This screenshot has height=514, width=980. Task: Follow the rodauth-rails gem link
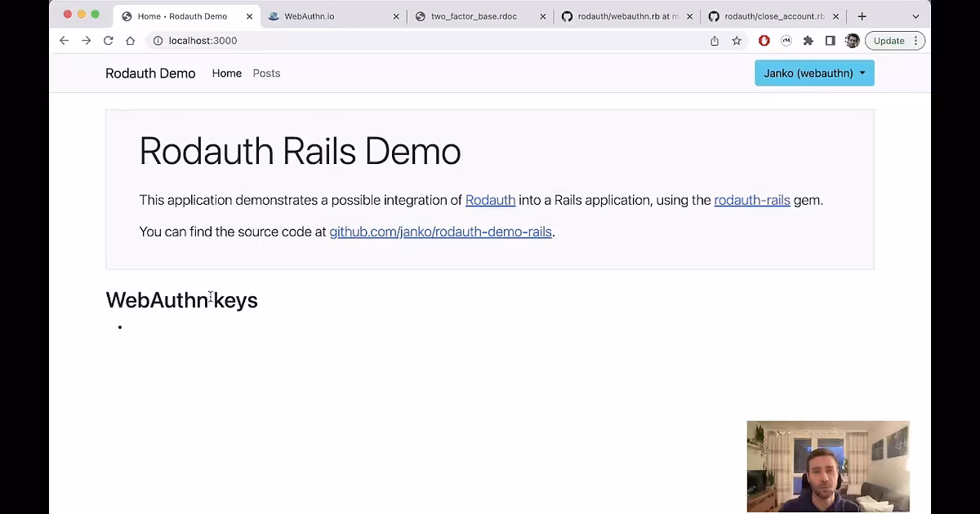(x=752, y=200)
